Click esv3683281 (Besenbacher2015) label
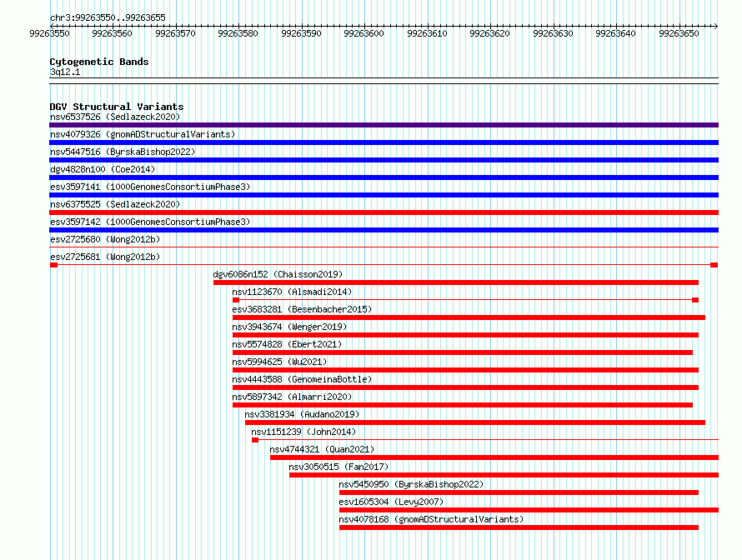 click(302, 309)
